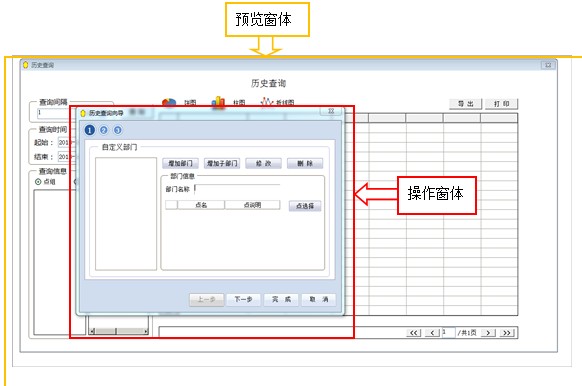Select the line chart (折线图) icon
Image resolution: width=582 pixels, height=386 pixels.
[267, 102]
